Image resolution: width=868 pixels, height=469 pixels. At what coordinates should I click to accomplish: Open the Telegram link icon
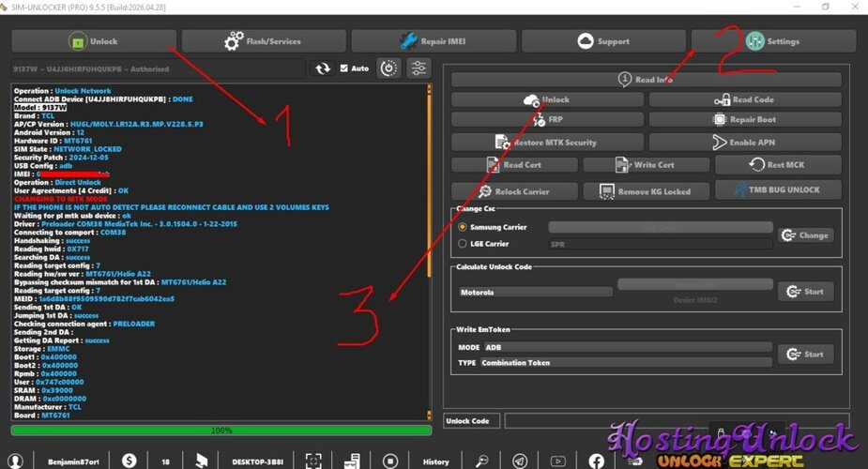pos(520,461)
